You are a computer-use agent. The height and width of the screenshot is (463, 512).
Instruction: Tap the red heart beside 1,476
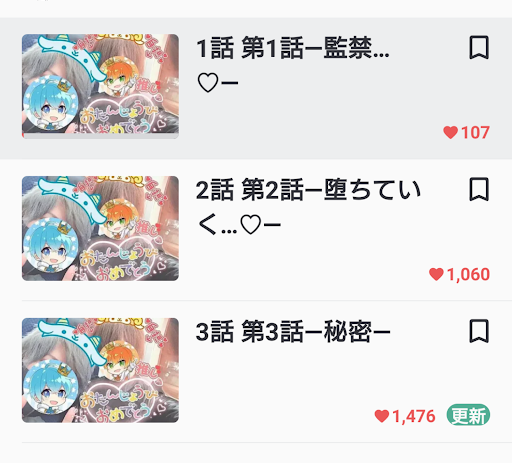[x=382, y=416]
